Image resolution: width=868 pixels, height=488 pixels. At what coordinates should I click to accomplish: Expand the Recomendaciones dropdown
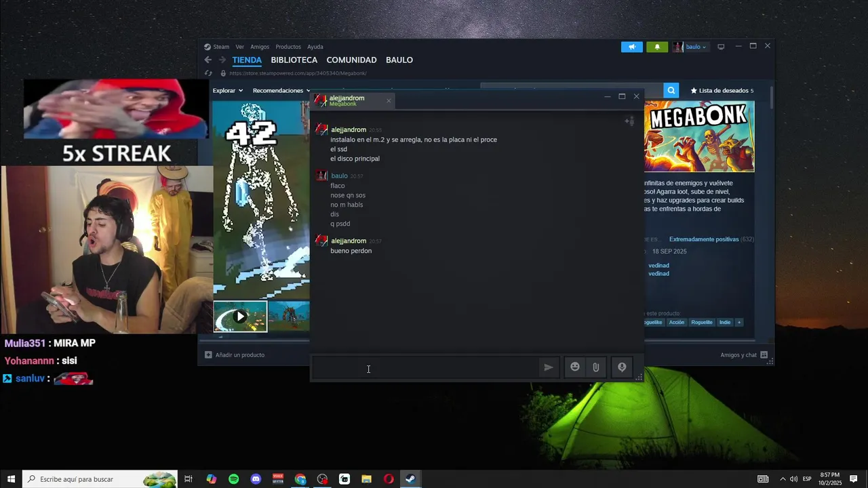[281, 90]
